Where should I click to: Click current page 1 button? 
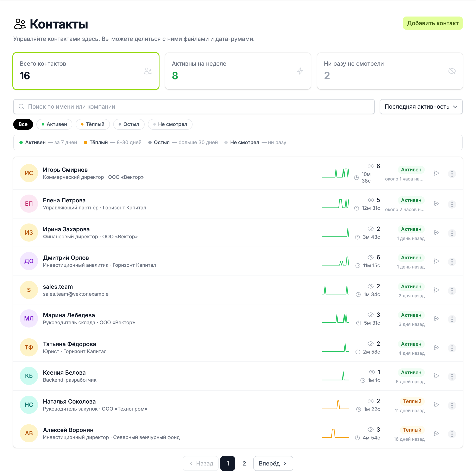click(x=228, y=463)
